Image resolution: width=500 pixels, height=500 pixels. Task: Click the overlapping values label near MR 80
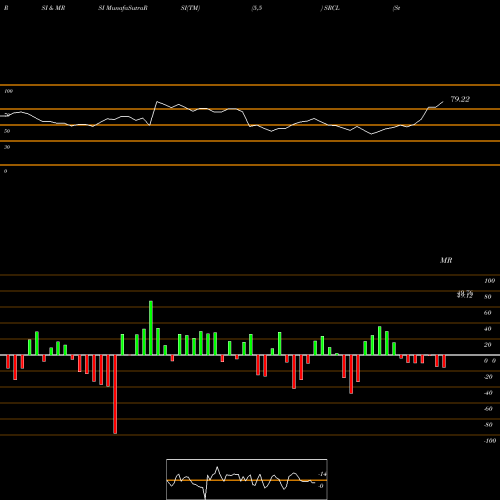(465, 294)
